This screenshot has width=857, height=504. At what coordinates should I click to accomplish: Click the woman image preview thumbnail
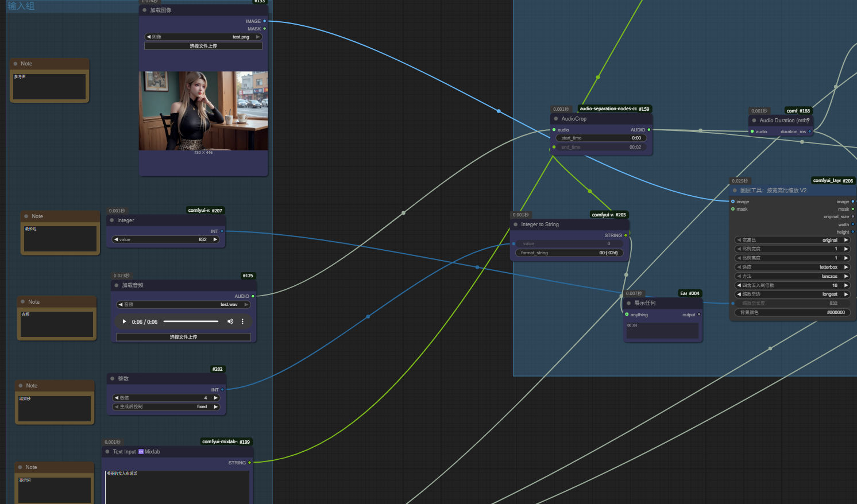click(203, 111)
